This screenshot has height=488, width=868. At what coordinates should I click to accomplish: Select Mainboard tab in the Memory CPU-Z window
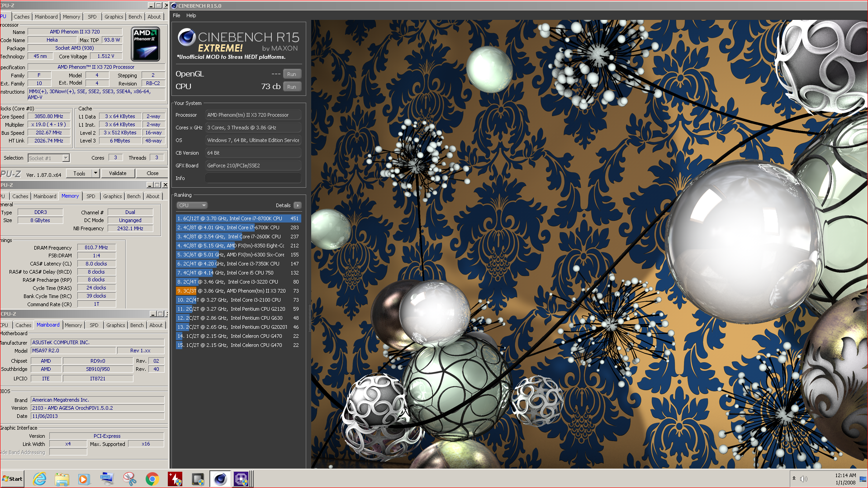[45, 196]
